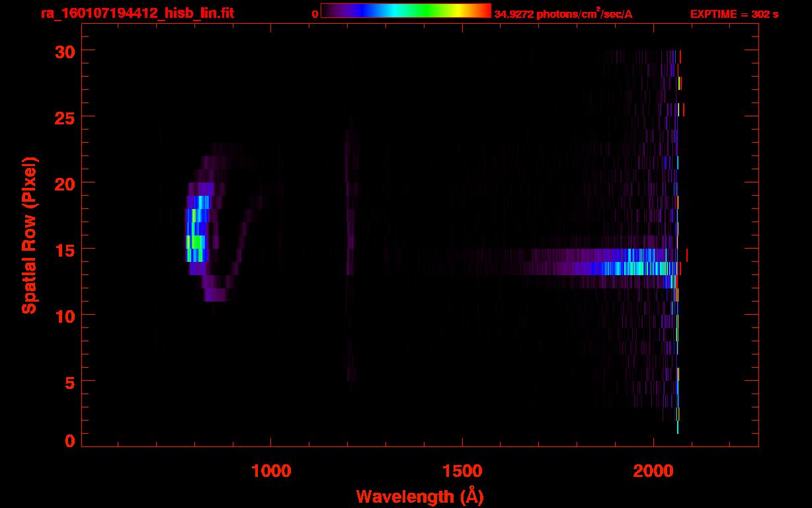The height and width of the screenshot is (508, 812).
Task: Click the Spatial Row (Pixel) axis title
Action: (29, 235)
